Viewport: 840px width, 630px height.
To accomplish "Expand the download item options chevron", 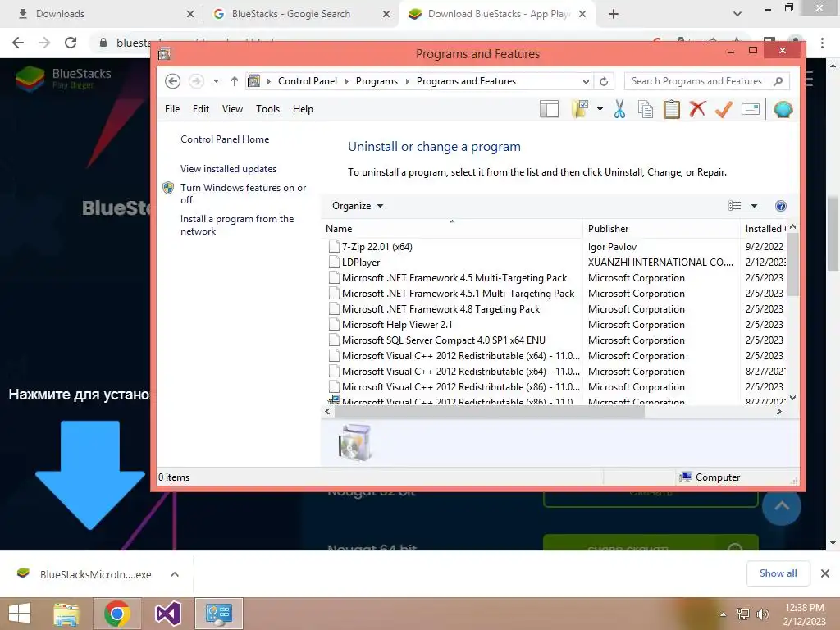I will coord(175,574).
